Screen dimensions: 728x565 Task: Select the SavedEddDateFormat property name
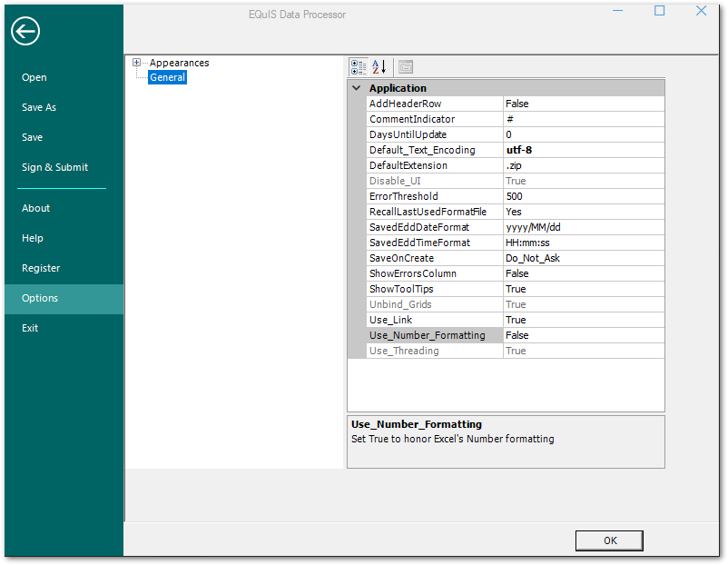tap(434, 227)
